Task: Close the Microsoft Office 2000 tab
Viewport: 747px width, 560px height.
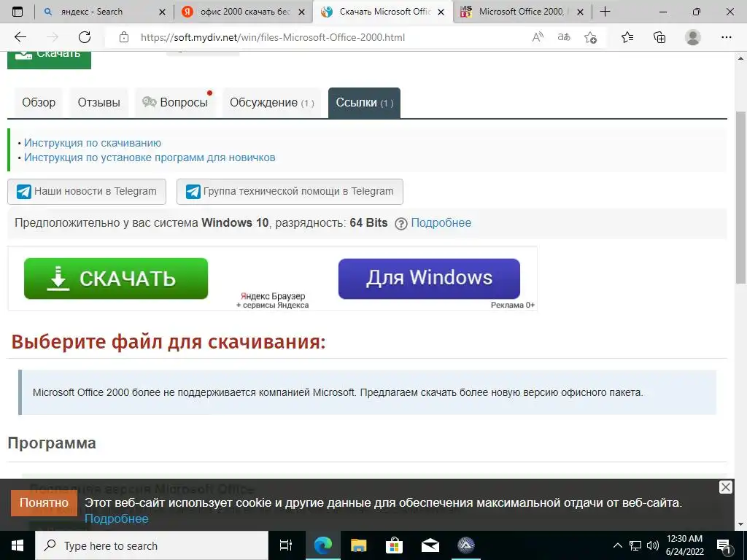Action: tap(580, 12)
